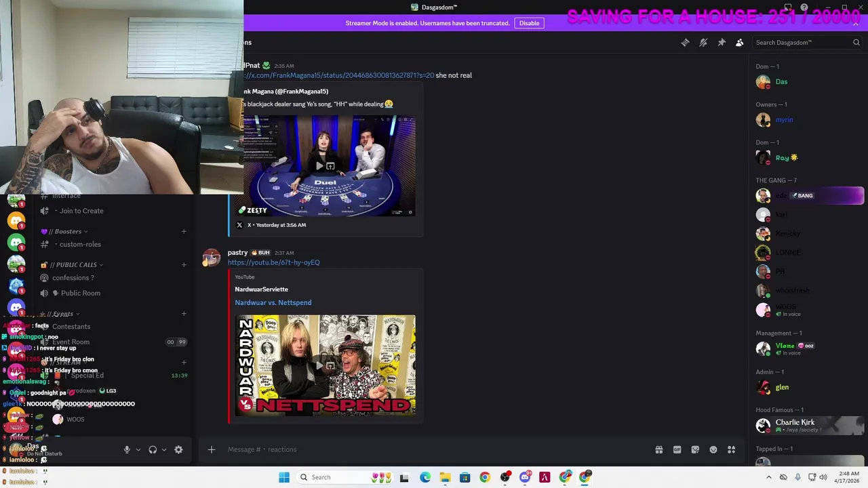Open the gift icon in message bar
Viewport: 868px width, 488px height.
pyautogui.click(x=658, y=449)
